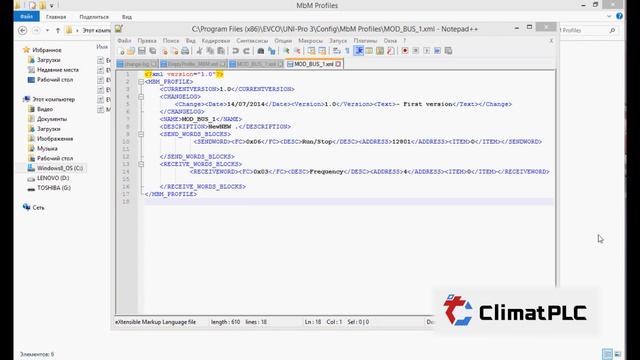Click the Zoom In toolbar icon

[286, 51]
